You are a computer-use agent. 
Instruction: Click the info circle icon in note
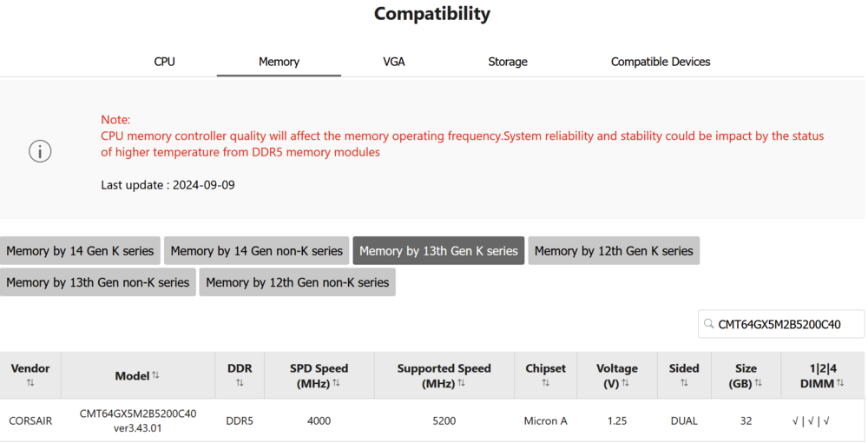40,151
